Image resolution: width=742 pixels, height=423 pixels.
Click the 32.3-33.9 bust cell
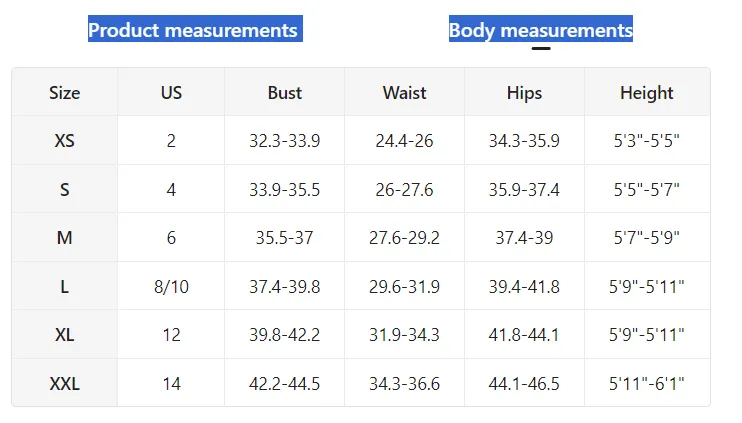coord(284,141)
